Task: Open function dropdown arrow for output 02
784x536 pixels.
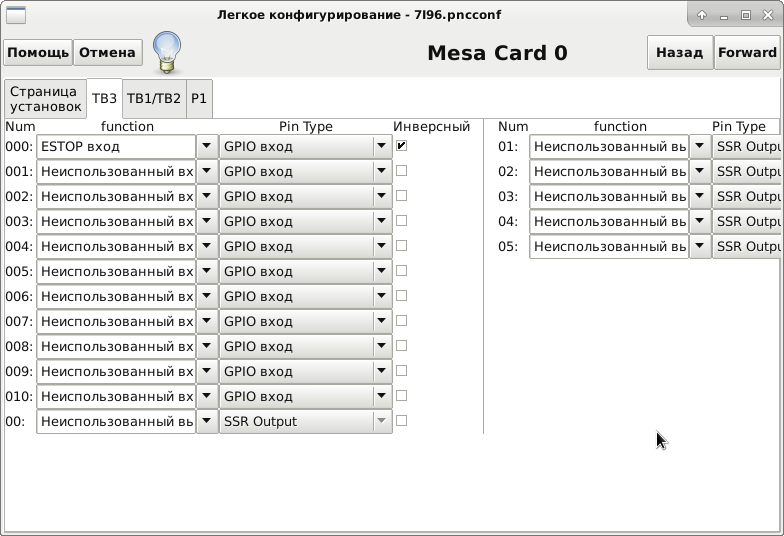Action: 700,172
